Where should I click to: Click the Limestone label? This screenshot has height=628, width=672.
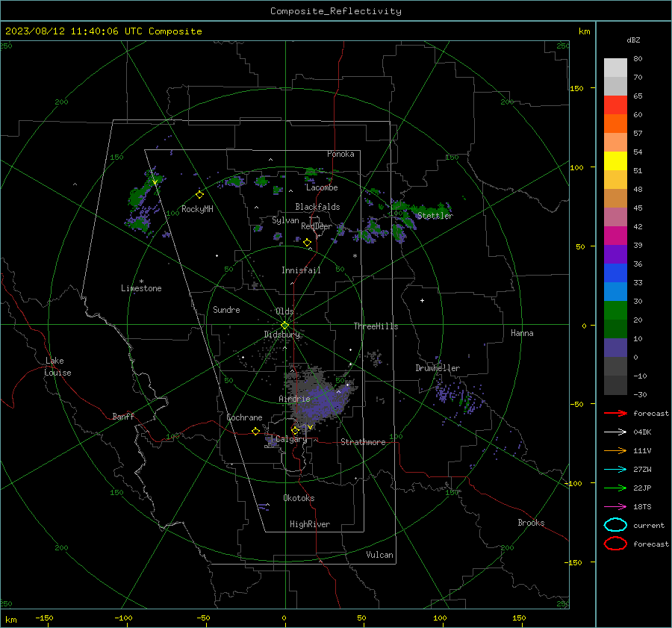coord(141,288)
